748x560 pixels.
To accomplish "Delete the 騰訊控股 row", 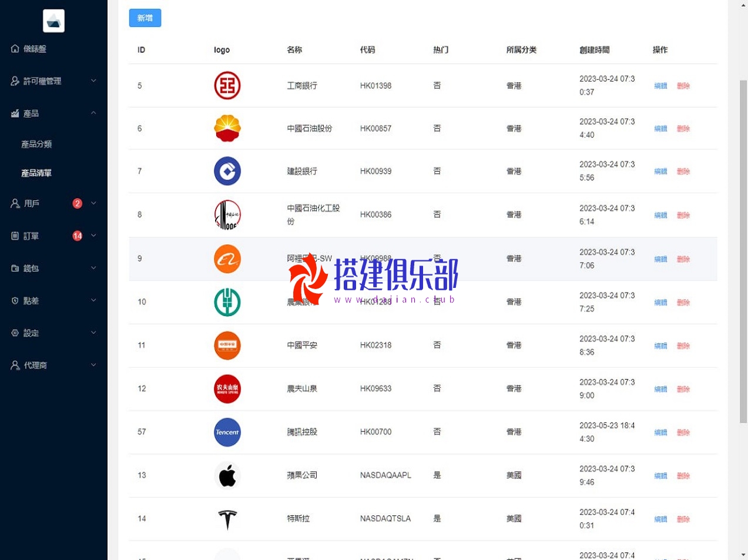I will click(683, 432).
